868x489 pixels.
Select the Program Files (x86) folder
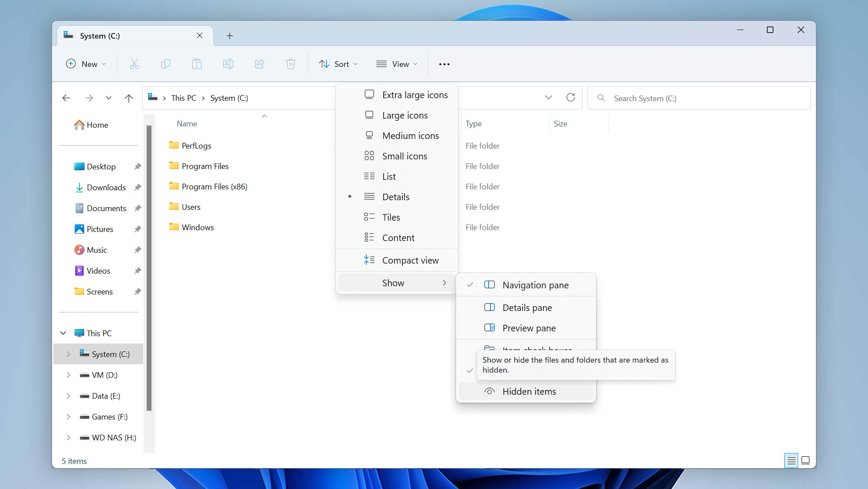tap(208, 187)
